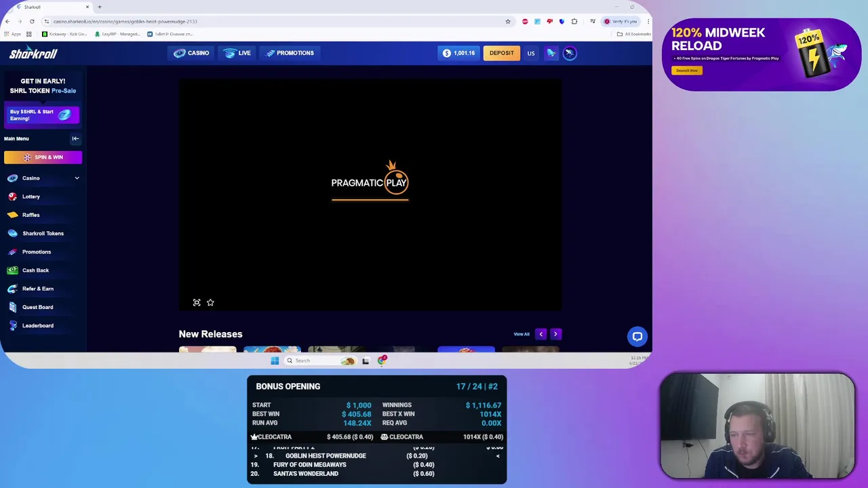Click the browser back arrow
The image size is (868, 488).
[7, 22]
